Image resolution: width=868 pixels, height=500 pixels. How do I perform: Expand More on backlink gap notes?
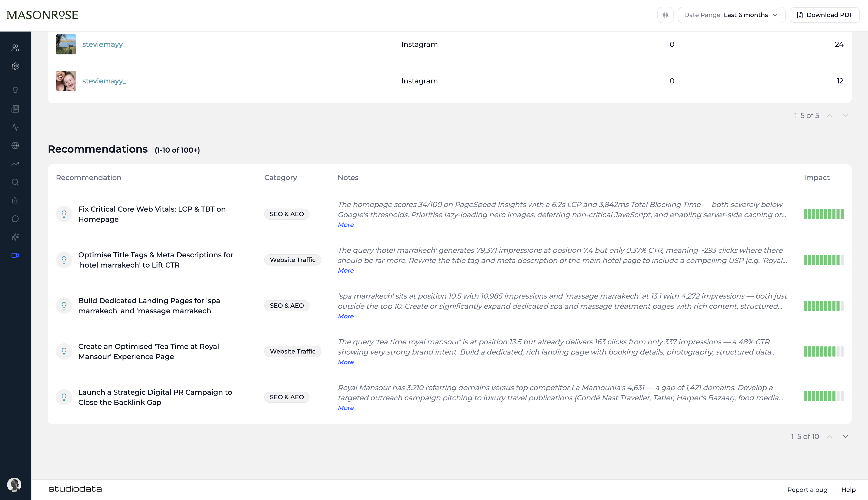346,408
